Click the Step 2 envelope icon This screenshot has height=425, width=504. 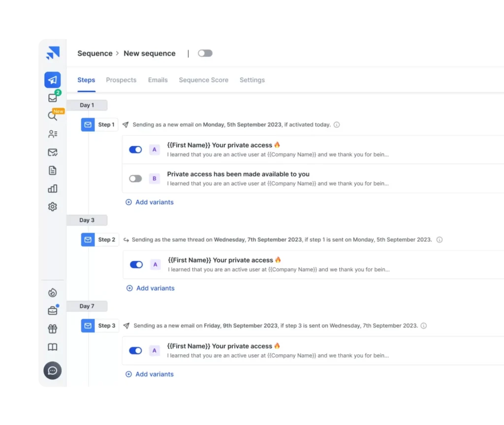(88, 240)
